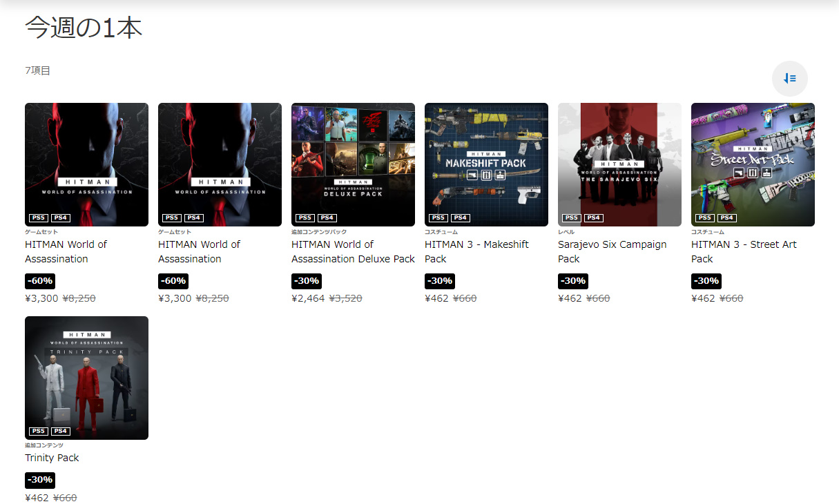The width and height of the screenshot is (839, 504).
Task: Open the sort order button
Action: coord(790,79)
